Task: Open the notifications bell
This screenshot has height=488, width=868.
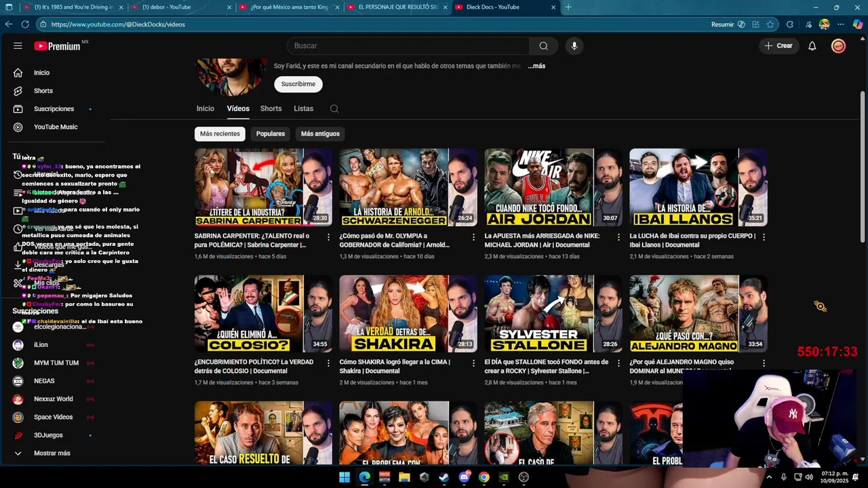Action: pos(812,45)
